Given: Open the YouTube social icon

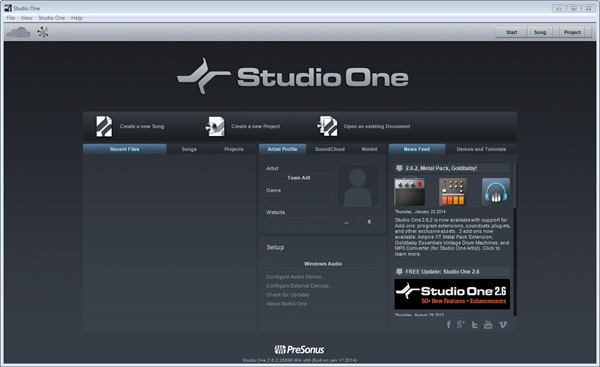Looking at the screenshot, I should click(x=488, y=325).
